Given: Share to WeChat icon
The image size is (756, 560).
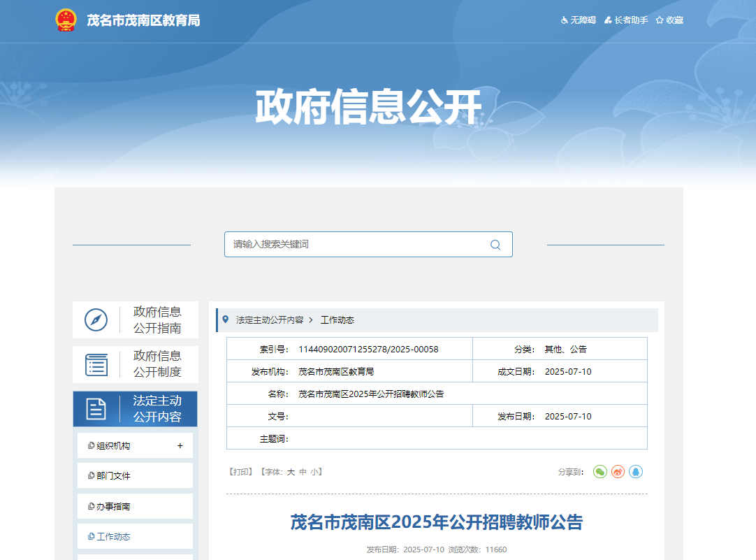Looking at the screenshot, I should [x=599, y=472].
